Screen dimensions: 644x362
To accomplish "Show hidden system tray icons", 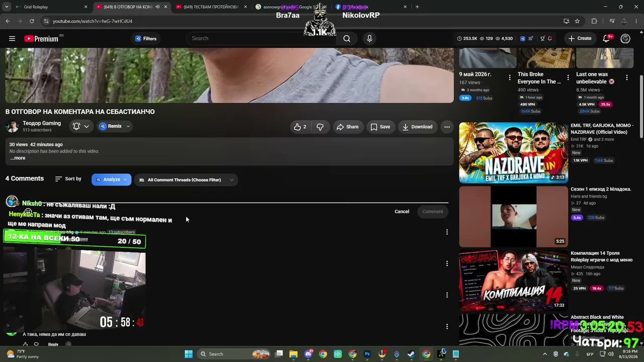I will [x=545, y=354].
